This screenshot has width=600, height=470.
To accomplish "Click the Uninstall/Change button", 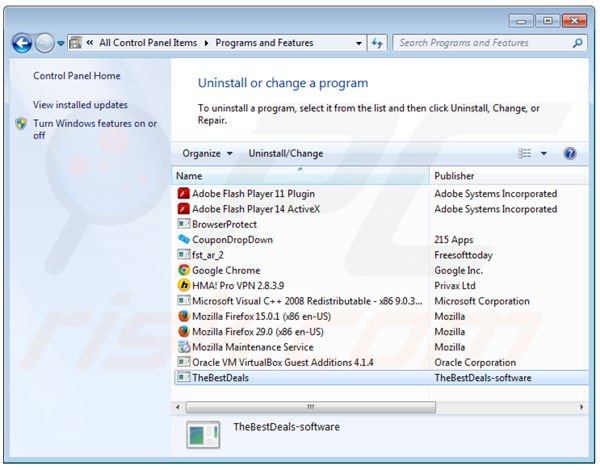I will pyautogui.click(x=286, y=153).
